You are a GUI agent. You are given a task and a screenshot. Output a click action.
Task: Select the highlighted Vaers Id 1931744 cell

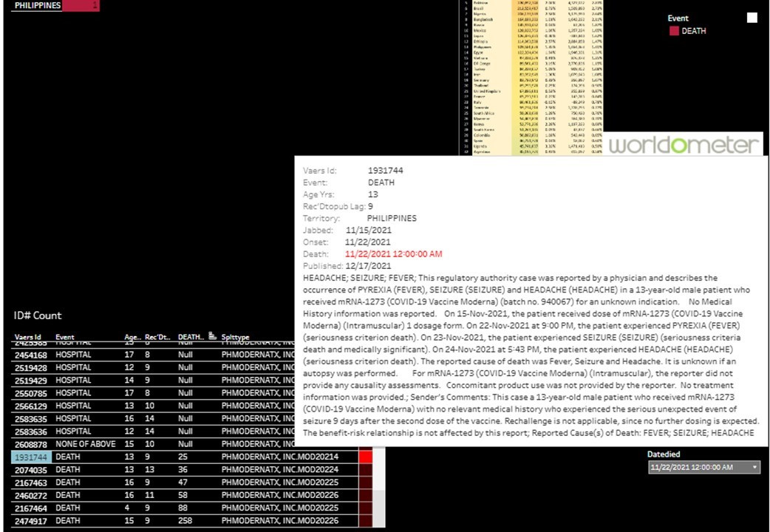tap(31, 457)
